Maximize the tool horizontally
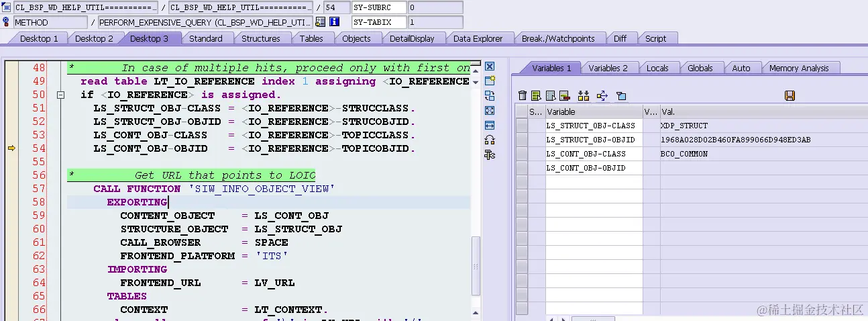Screen dimensions: 868x321 tap(490, 126)
